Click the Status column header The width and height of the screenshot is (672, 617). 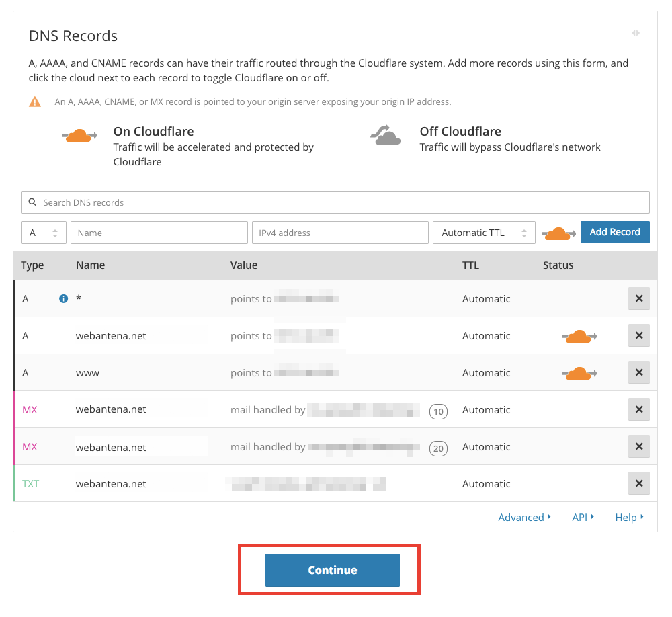558,265
